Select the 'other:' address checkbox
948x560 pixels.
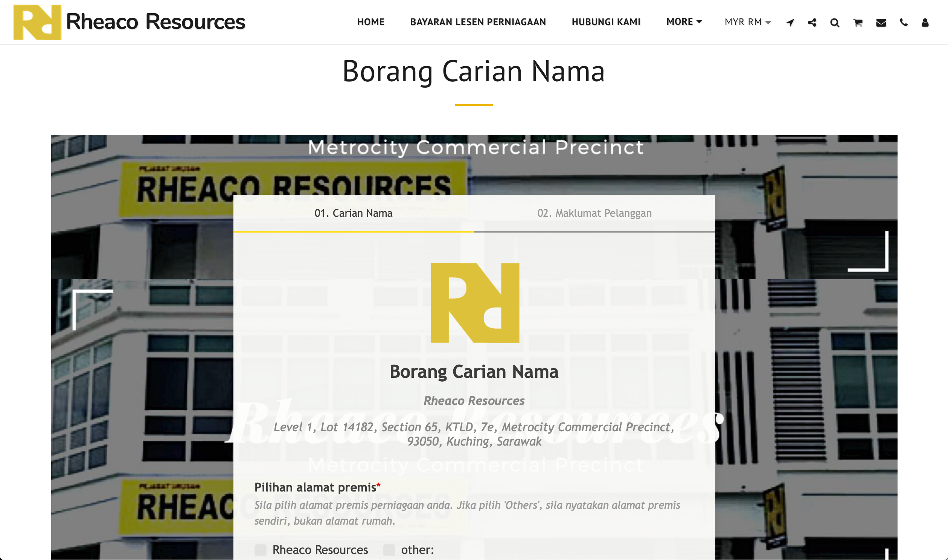coord(389,550)
